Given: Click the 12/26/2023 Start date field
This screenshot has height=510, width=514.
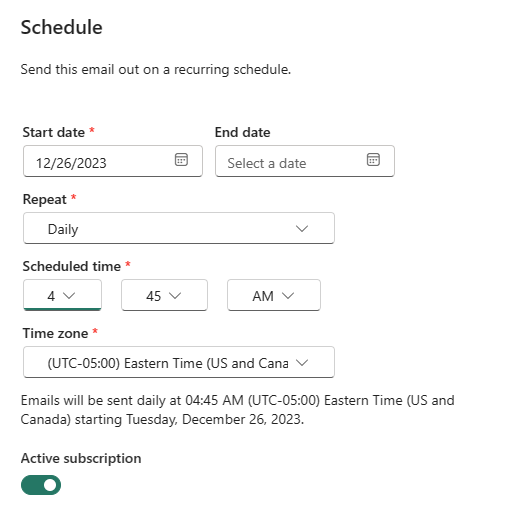Looking at the screenshot, I should pyautogui.click(x=113, y=161).
